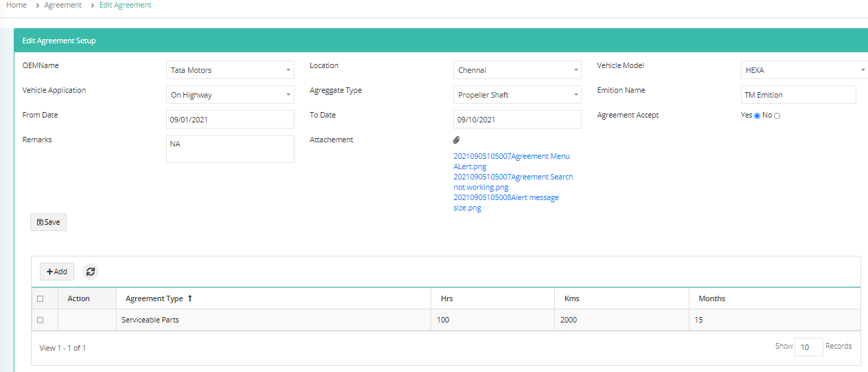868x372 pixels.
Task: Open the Agreement Search not working.png link
Action: coord(513,182)
